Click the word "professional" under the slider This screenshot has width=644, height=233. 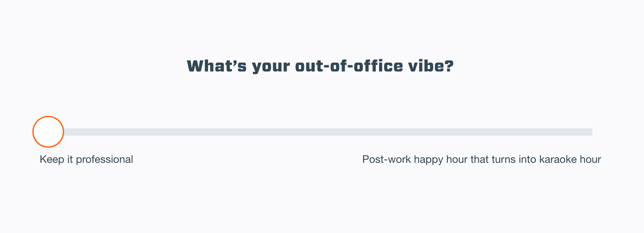104,160
